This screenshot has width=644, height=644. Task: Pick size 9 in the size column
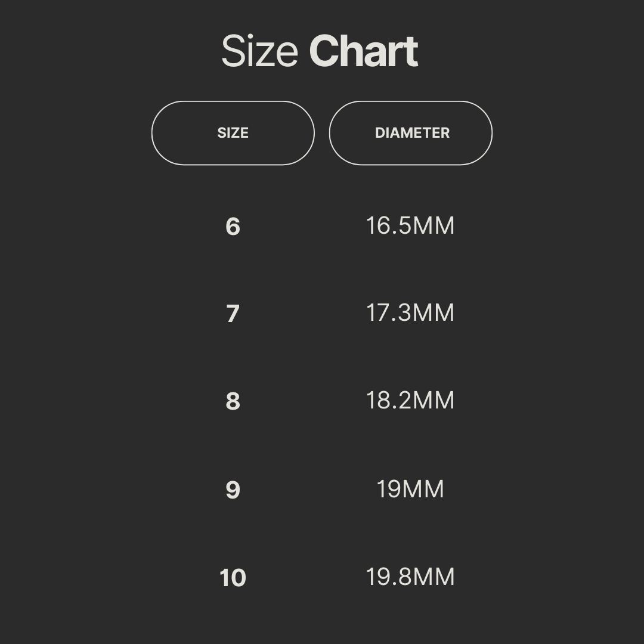233,490
